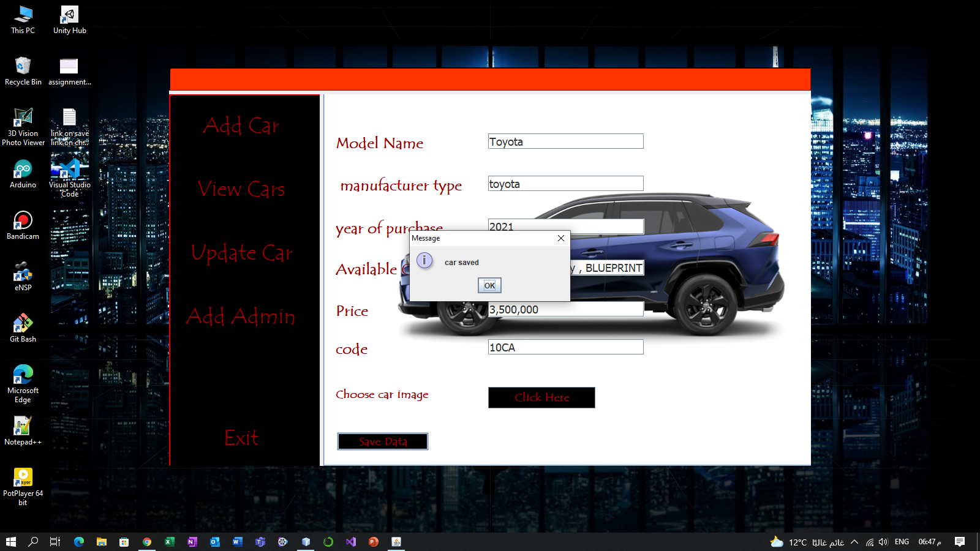Click the ENG language indicator
Image resolution: width=980 pixels, height=551 pixels.
click(902, 542)
